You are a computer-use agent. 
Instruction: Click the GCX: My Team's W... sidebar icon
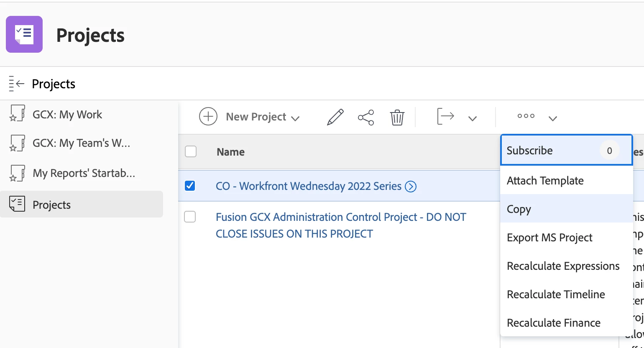pos(17,143)
